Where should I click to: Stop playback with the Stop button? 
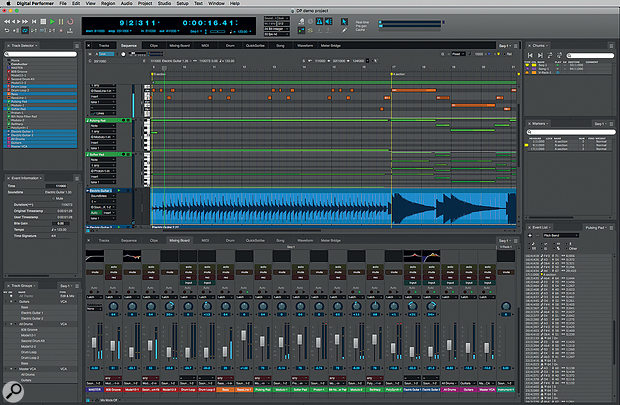point(43,21)
